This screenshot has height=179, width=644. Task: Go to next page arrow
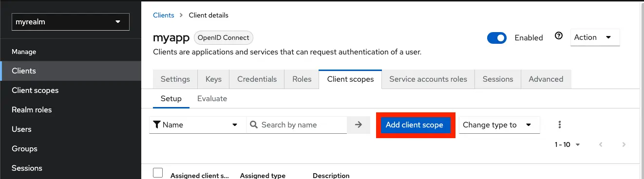click(624, 144)
